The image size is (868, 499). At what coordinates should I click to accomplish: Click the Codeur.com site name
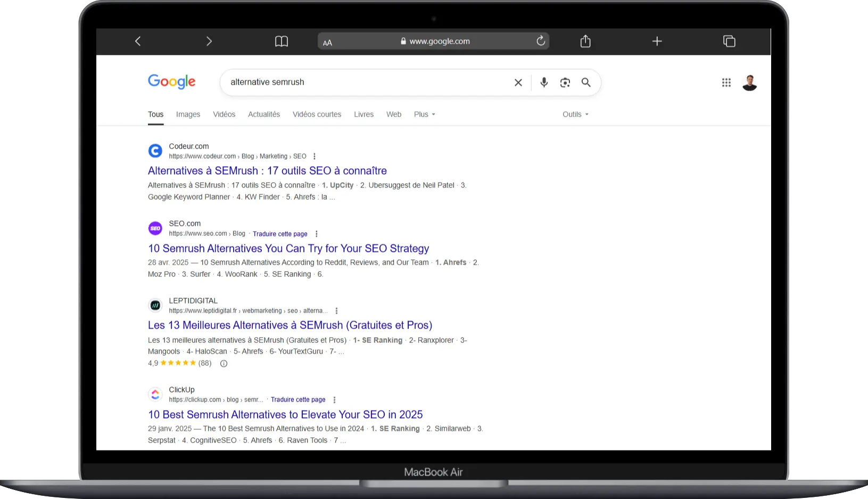tap(189, 146)
